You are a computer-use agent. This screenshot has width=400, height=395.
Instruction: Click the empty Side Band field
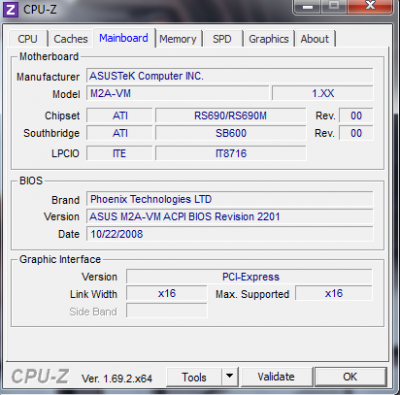(x=167, y=311)
